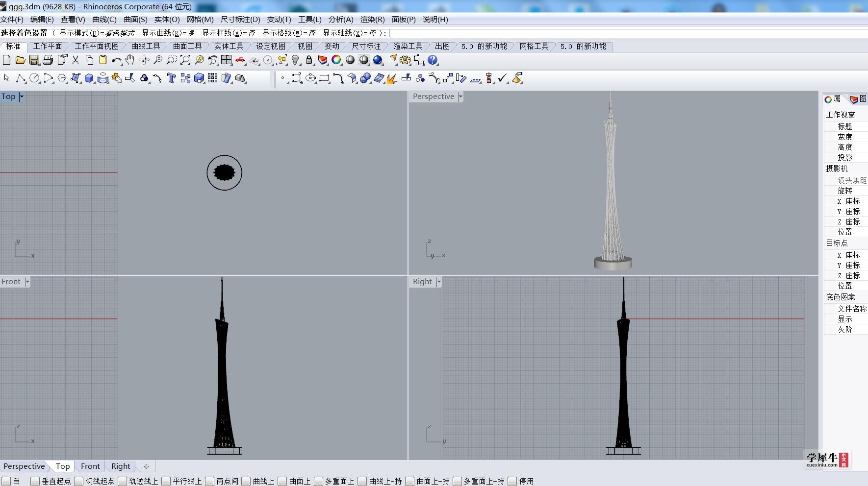Viewport: 868px width, 486px height.
Task: Click the Array grid icon
Action: tap(212, 78)
